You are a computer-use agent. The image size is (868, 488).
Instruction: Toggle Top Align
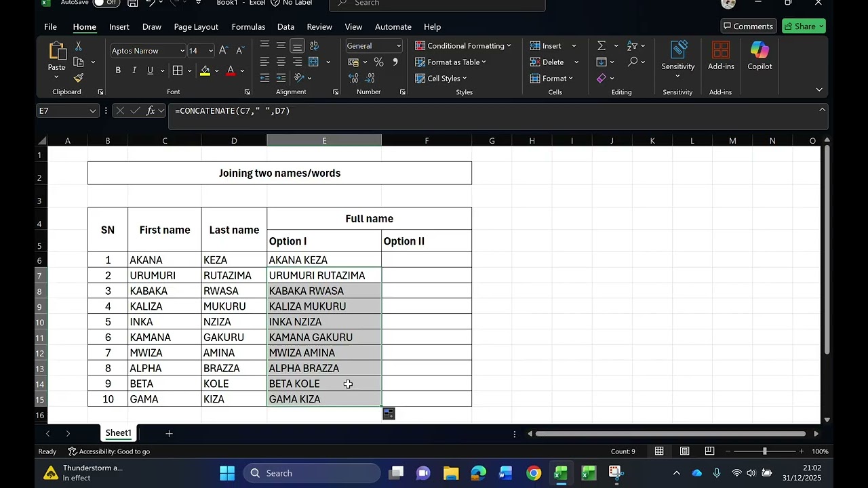(x=264, y=45)
